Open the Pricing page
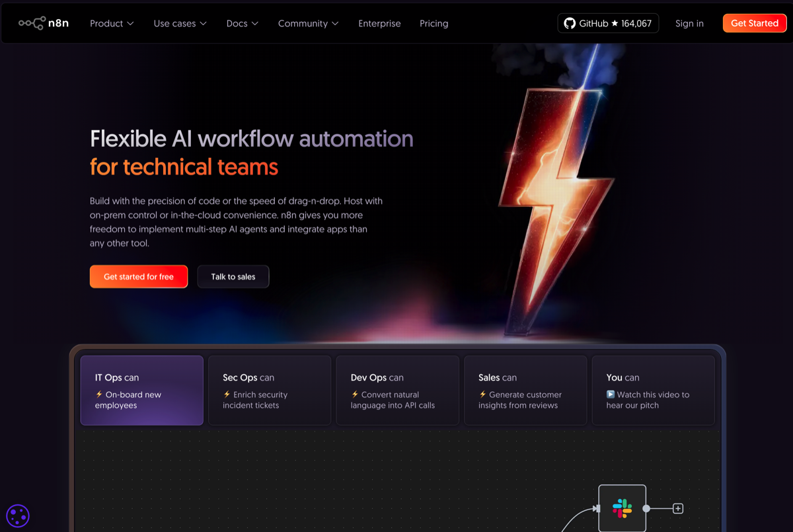793x532 pixels. [434, 23]
